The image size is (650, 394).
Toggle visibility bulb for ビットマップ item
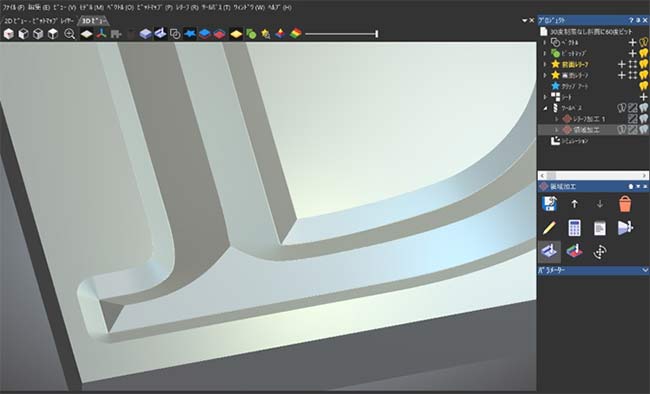coord(643,53)
